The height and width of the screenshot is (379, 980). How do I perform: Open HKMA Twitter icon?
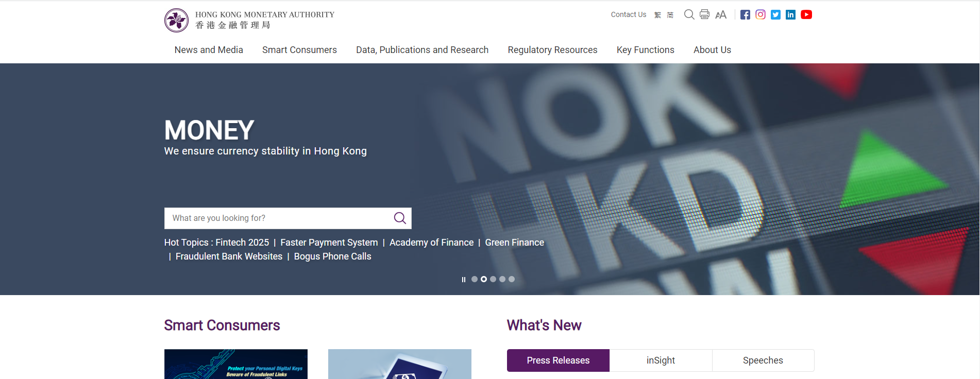click(775, 14)
